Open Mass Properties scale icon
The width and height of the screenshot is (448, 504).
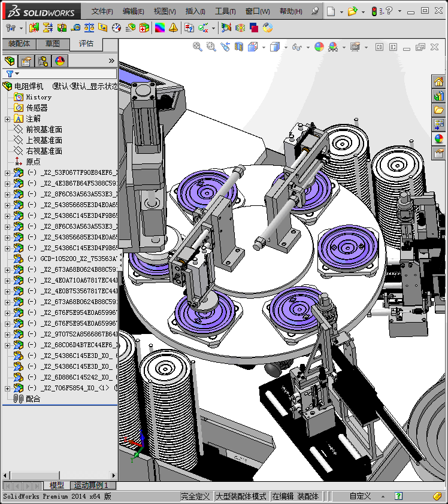tap(89, 28)
